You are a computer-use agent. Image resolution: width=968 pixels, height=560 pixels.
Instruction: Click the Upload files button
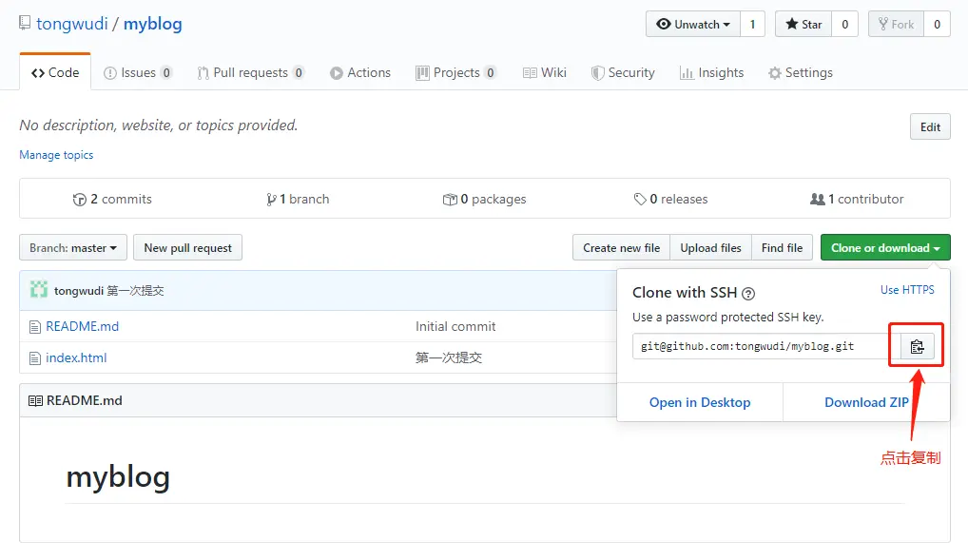point(710,247)
